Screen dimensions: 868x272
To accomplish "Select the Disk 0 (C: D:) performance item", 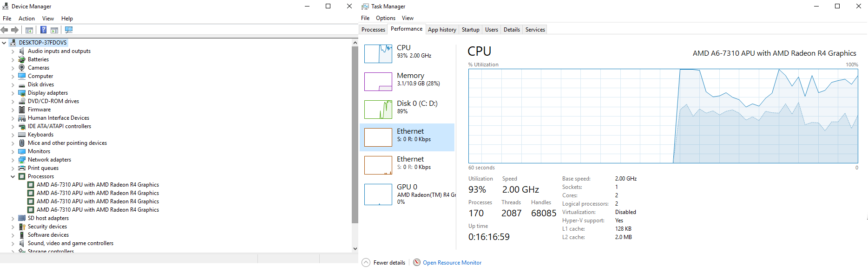I will [407, 110].
